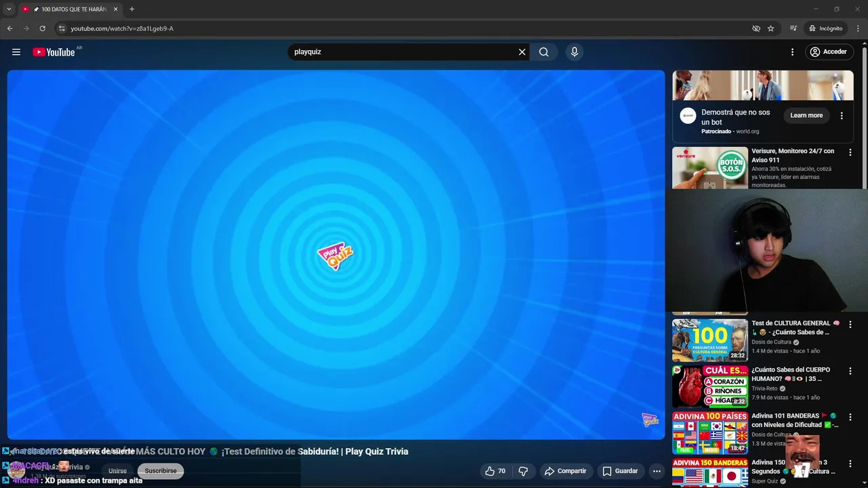This screenshot has height=488, width=868.
Task: Reload the page
Action: tap(42, 28)
